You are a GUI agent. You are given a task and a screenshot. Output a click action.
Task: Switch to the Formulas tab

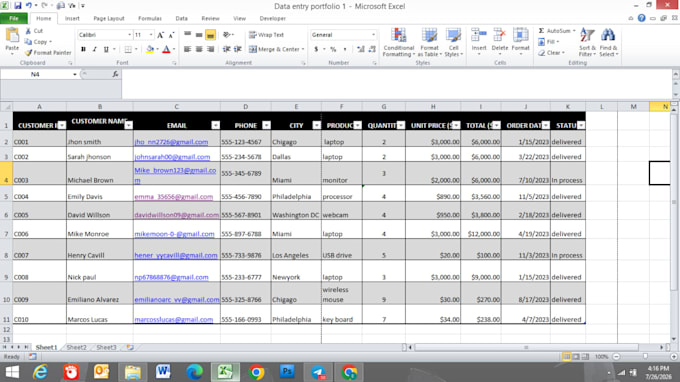coord(150,18)
